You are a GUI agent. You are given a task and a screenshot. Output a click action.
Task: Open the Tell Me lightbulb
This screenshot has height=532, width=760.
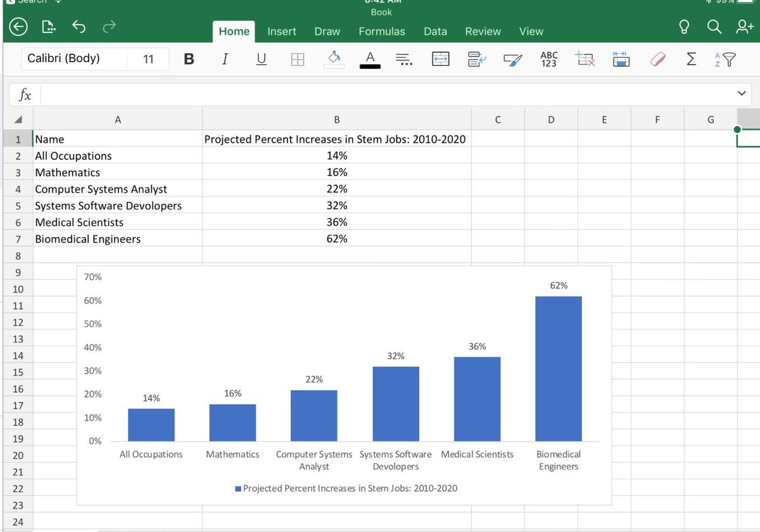[684, 27]
